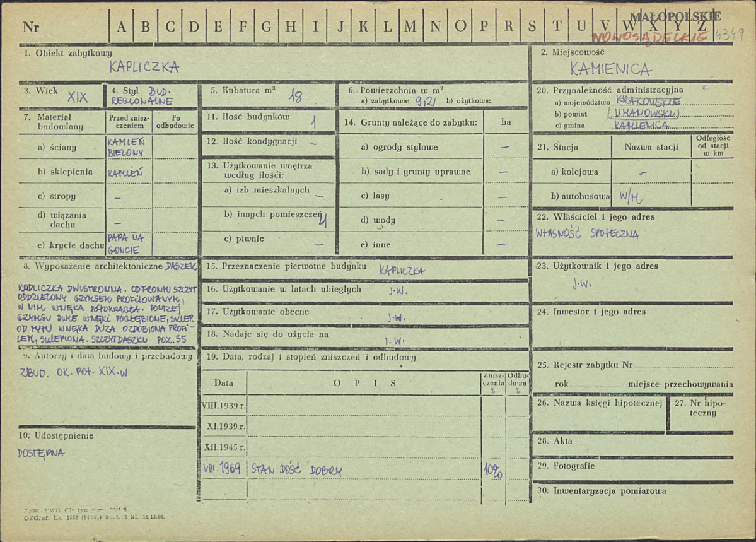The image size is (756, 542).
Task: Select 'STAN DOŚĆ DOBRY' description entry
Action: tap(296, 470)
